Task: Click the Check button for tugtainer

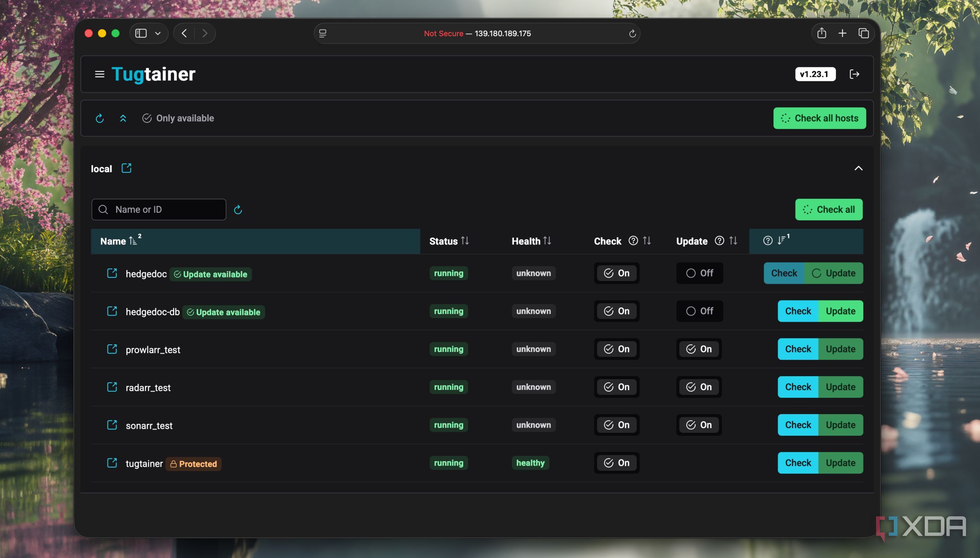Action: (x=798, y=463)
